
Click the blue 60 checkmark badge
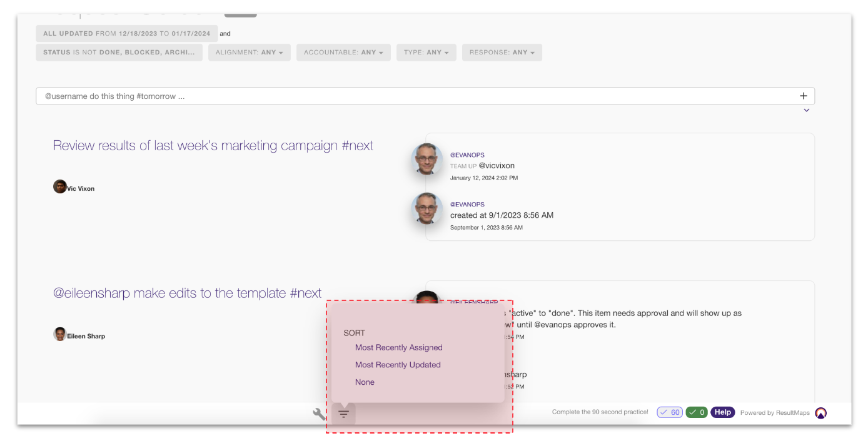[669, 412]
